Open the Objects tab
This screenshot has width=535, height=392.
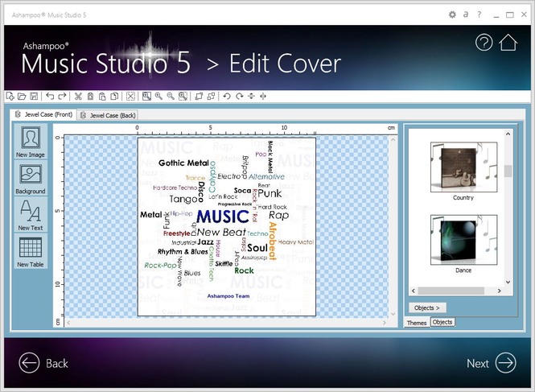point(442,322)
